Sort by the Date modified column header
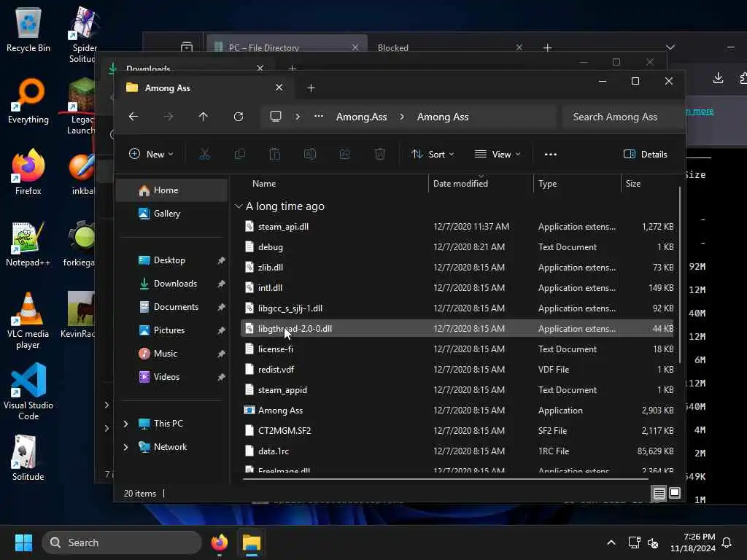Viewport: 747px width, 560px height. click(x=460, y=184)
